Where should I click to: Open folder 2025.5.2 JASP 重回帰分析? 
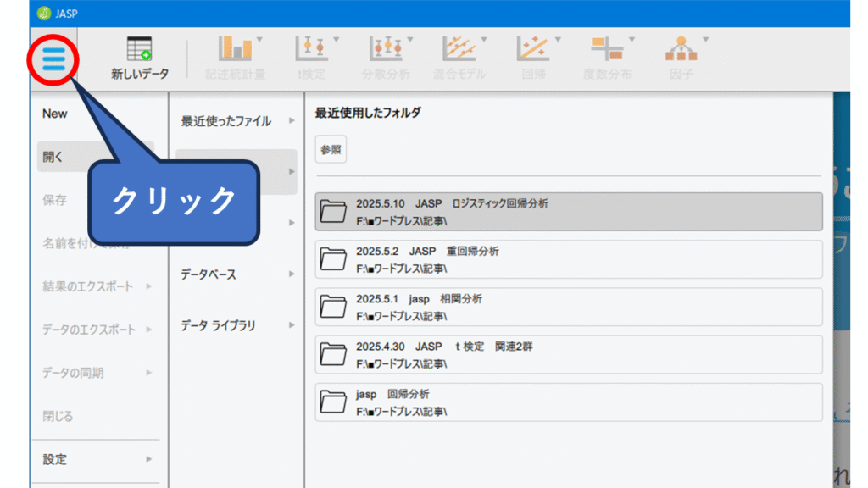click(569, 259)
